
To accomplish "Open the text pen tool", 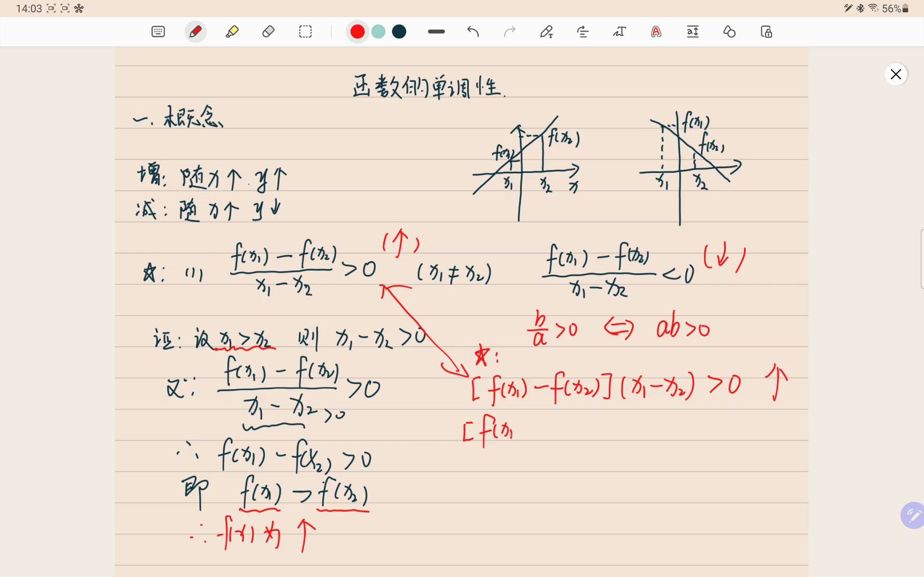I will click(x=547, y=32).
